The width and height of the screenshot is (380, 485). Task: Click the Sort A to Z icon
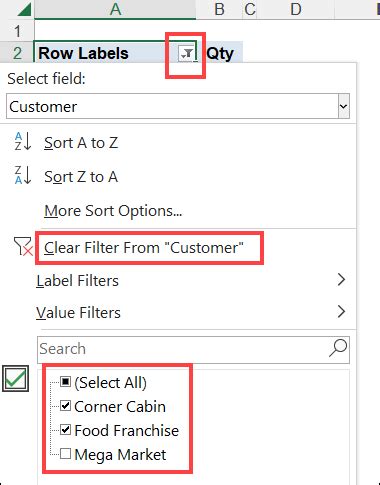point(22,141)
